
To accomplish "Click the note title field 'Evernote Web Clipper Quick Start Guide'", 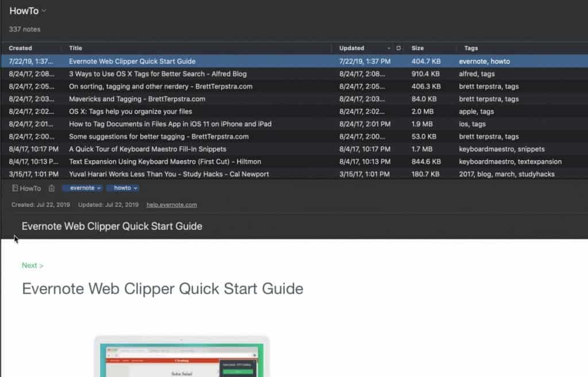I will pos(112,226).
